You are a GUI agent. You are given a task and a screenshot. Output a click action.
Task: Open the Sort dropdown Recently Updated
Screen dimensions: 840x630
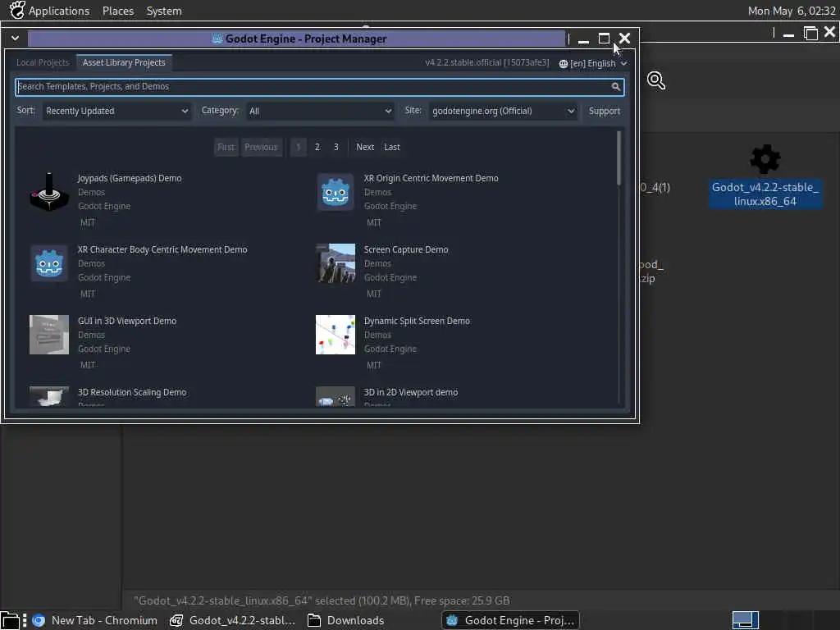pyautogui.click(x=116, y=111)
